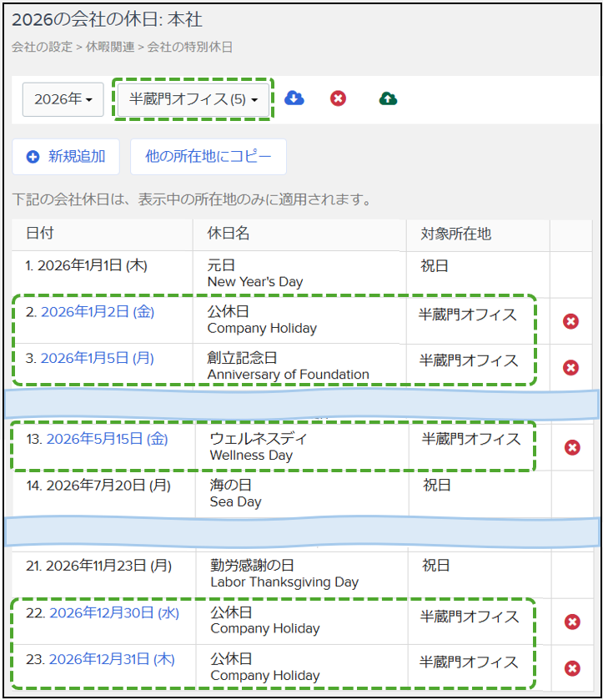Click the 新規追加 button
Viewport: 603px width, 700px height.
[66, 156]
